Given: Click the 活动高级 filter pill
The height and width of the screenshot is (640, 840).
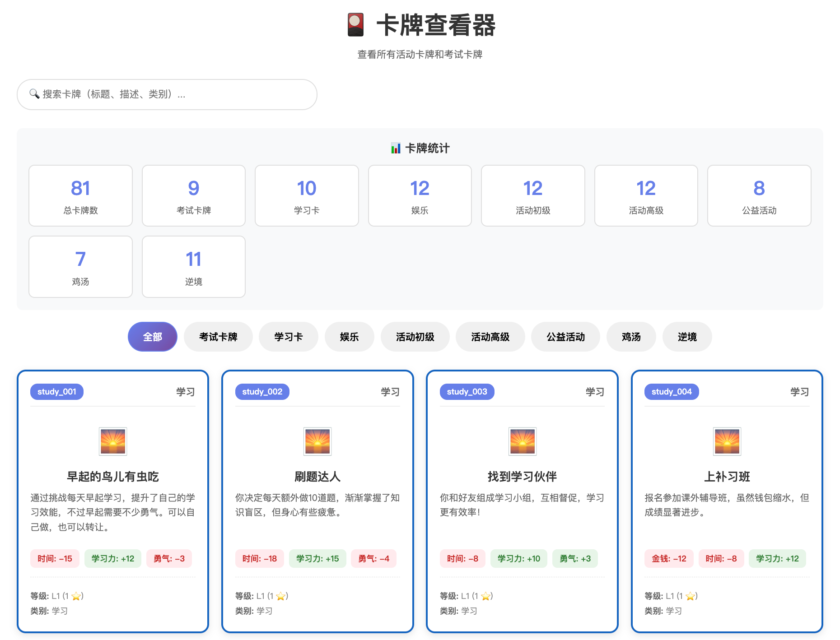Looking at the screenshot, I should point(490,337).
